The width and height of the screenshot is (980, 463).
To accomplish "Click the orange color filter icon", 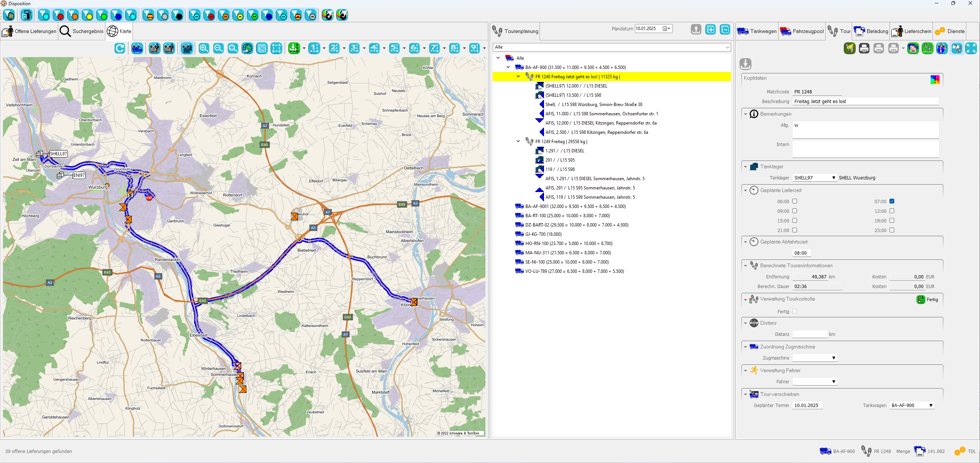I will (x=73, y=15).
